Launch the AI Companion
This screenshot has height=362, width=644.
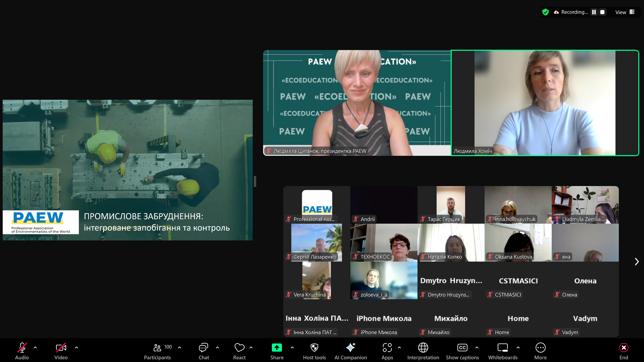(350, 351)
